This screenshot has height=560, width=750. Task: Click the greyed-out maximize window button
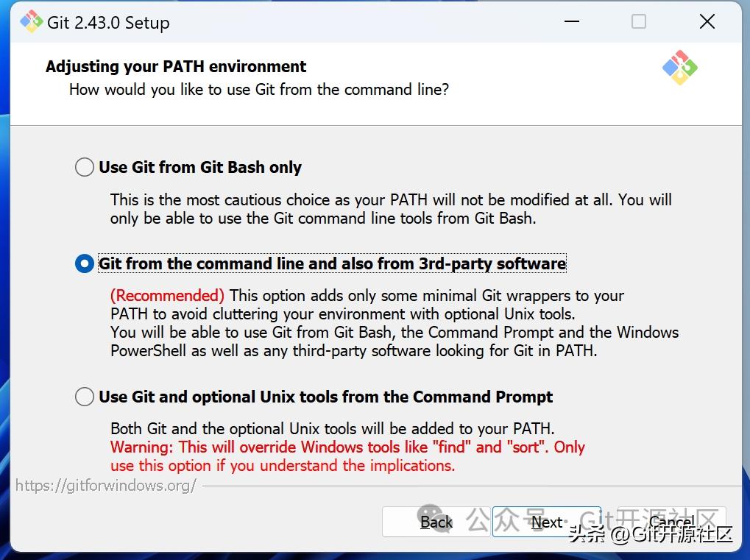tap(639, 22)
